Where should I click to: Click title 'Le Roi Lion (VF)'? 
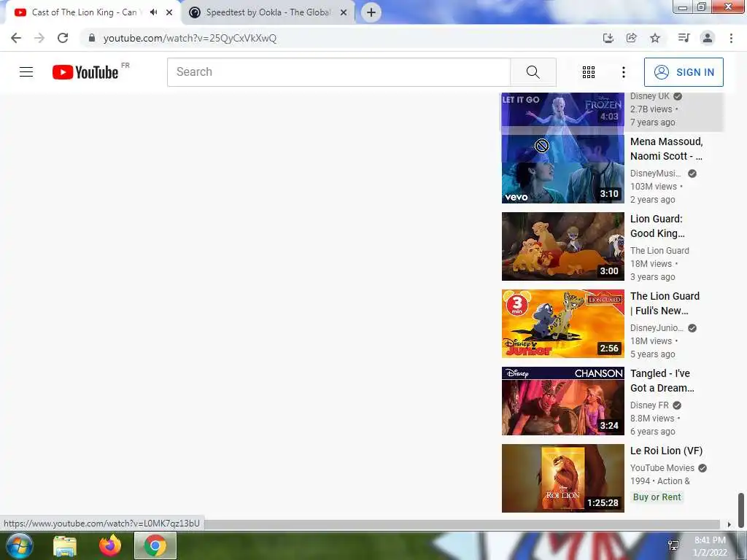tap(667, 451)
